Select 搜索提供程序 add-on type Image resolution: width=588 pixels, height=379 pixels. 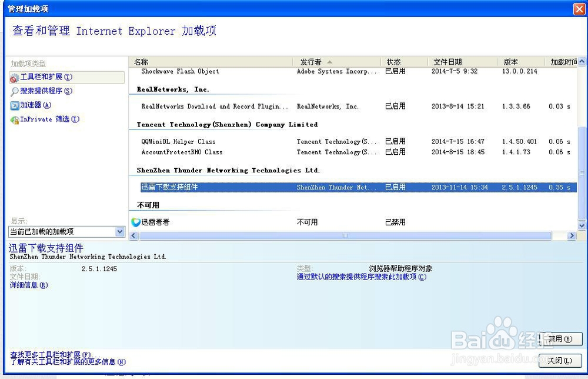46,91
